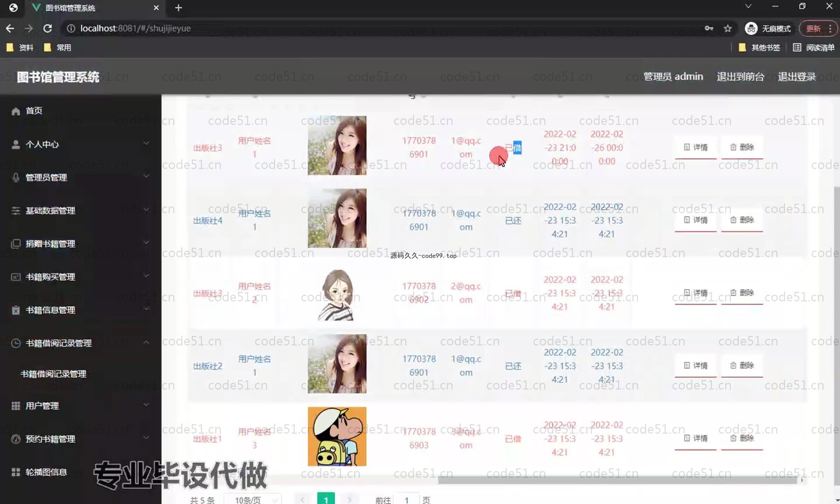Image resolution: width=840 pixels, height=504 pixels.
Task: Click 退出登录 to log out
Action: [x=797, y=76]
